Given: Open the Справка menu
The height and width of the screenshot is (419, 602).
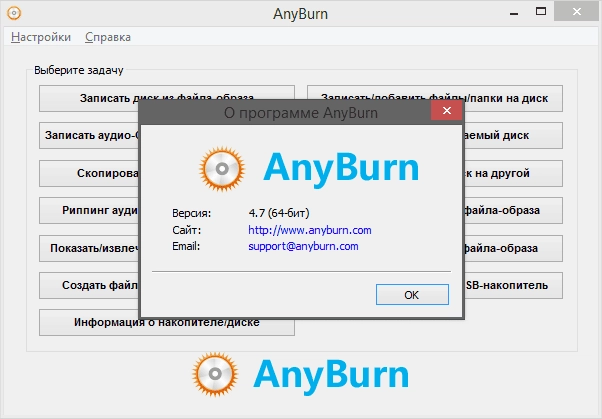Looking at the screenshot, I should coord(108,37).
